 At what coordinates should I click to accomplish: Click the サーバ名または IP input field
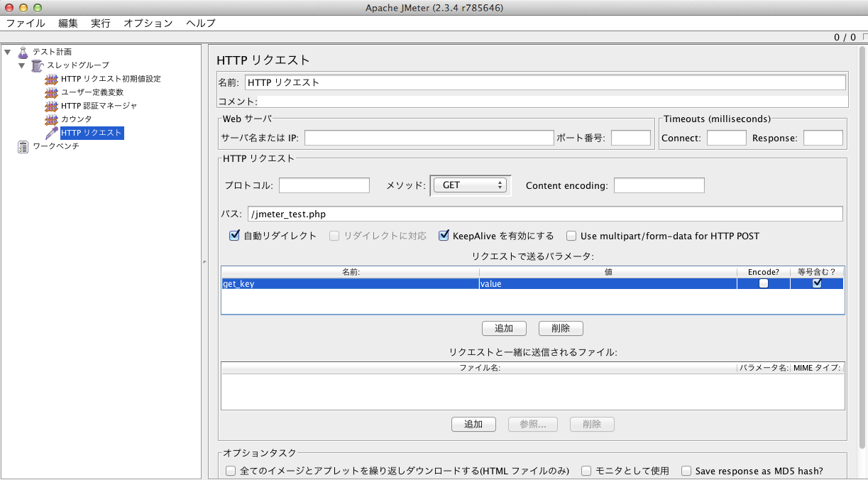tap(428, 138)
